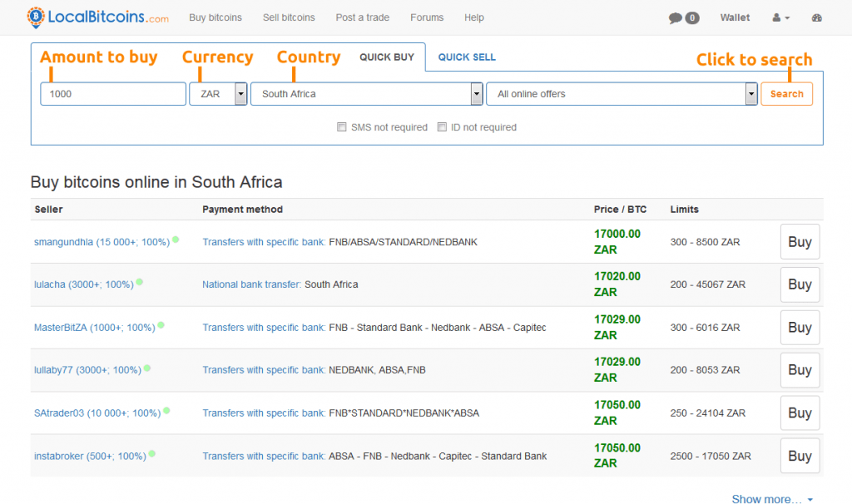Open the user account profile menu
This screenshot has height=504, width=852.
pyautogui.click(x=780, y=18)
